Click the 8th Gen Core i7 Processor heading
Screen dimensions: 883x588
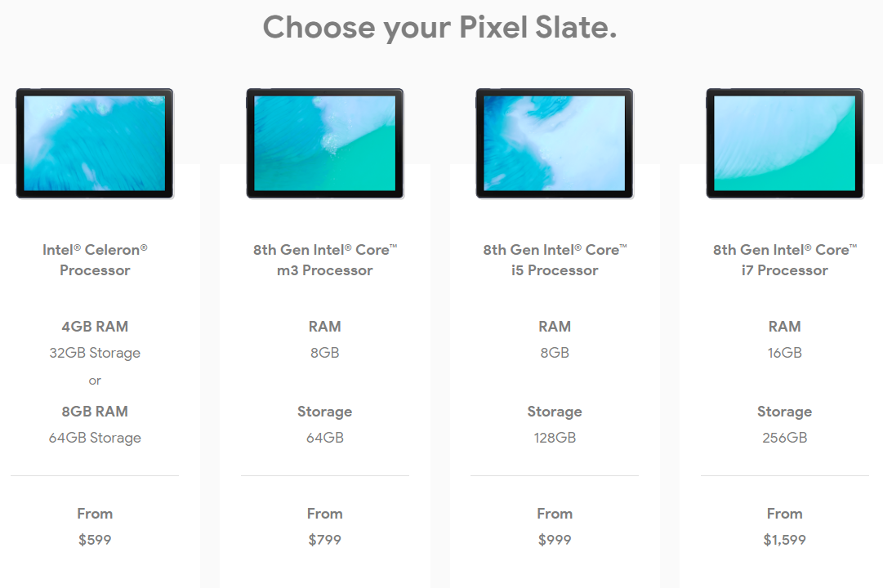(x=784, y=260)
